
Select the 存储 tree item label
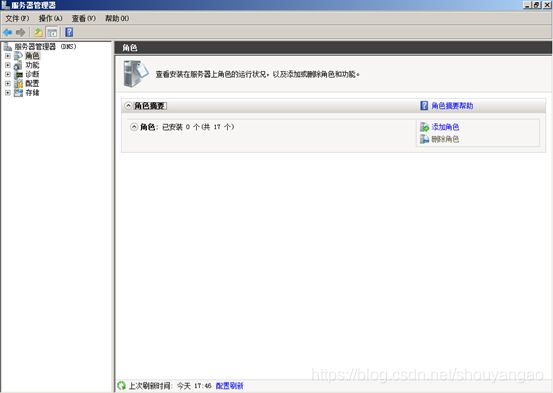point(32,93)
